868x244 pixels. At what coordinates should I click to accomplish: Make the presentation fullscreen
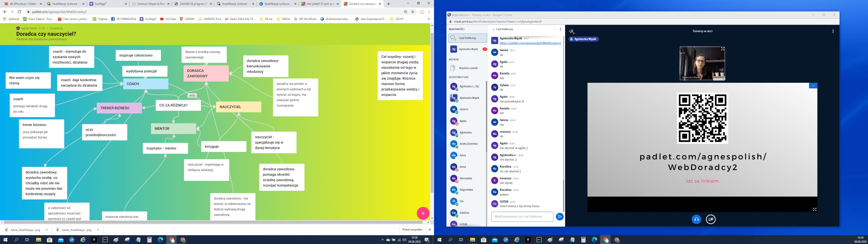point(814,209)
